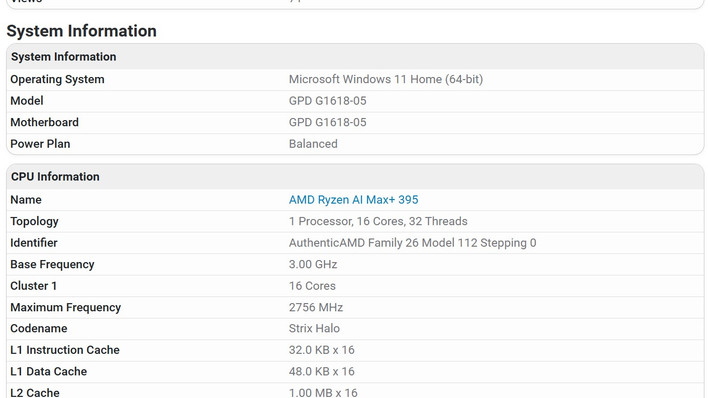708x398 pixels.
Task: Click the 'Model' row label
Action: point(27,101)
